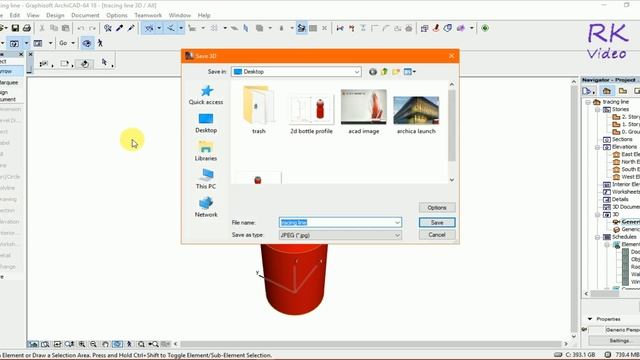The width and height of the screenshot is (640, 360).
Task: Click the red stamp icon in toolbar
Action: pos(436,28)
